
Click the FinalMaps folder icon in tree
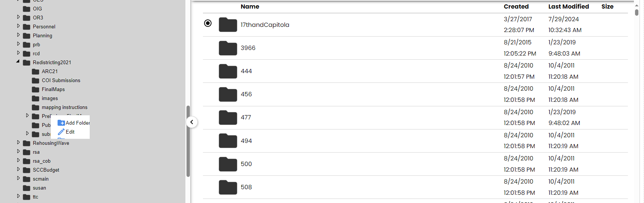tap(36, 89)
